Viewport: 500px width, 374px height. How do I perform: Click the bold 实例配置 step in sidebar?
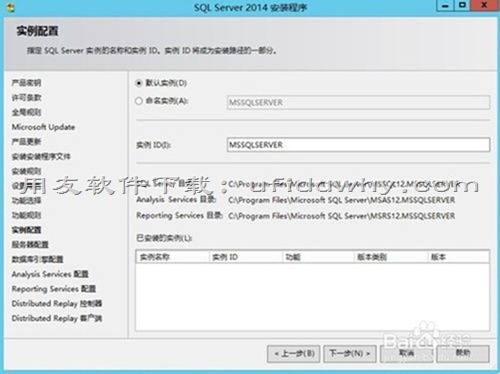[x=26, y=230]
